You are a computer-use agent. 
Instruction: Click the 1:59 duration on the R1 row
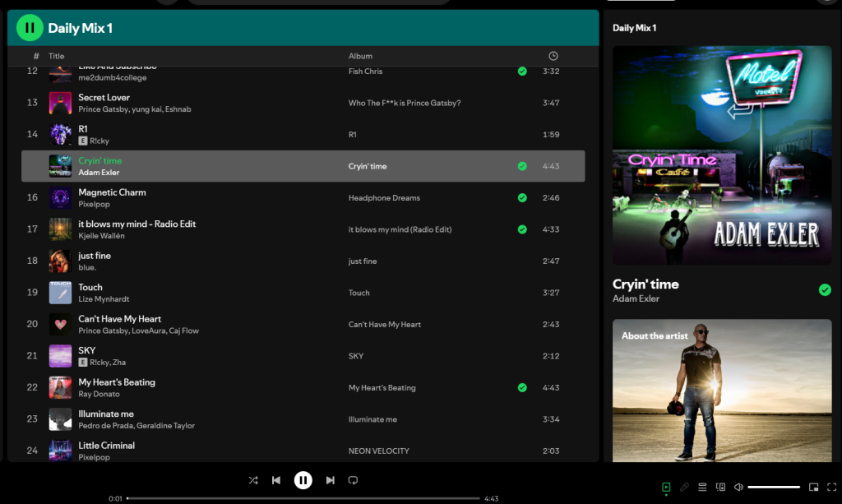(x=551, y=134)
